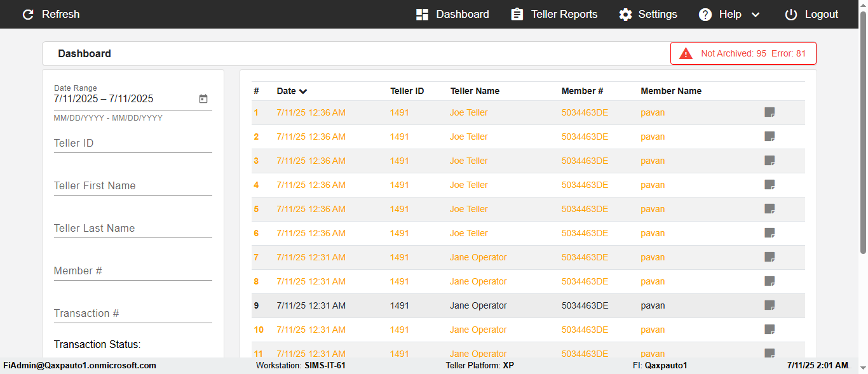Screen dimensions: 868x374
Task: Open the Help menu
Action: [x=729, y=15]
